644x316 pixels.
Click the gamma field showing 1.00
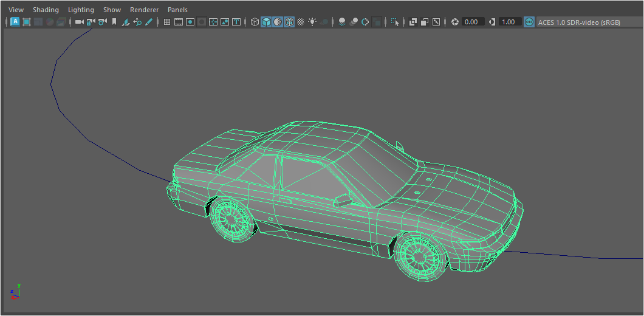click(509, 22)
